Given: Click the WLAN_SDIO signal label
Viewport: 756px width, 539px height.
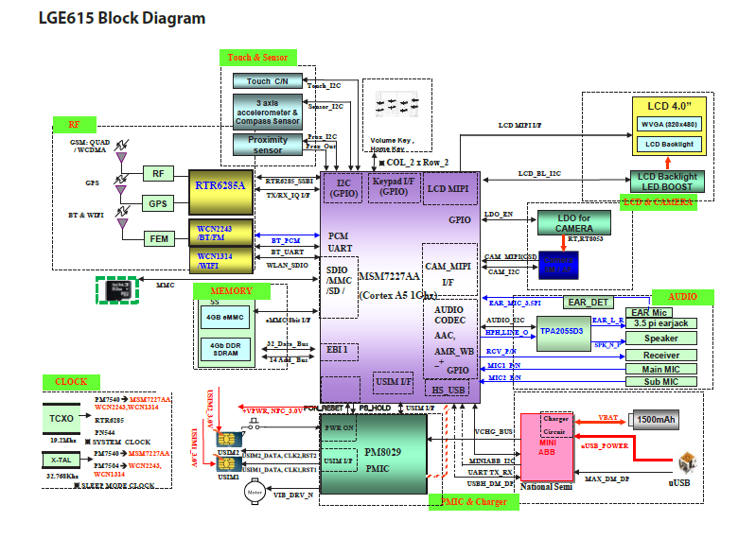Looking at the screenshot, I should click(288, 265).
